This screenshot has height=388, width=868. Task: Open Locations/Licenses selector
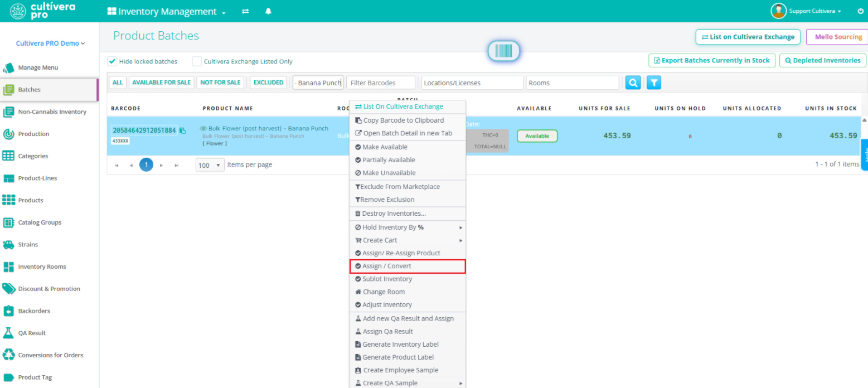(x=472, y=83)
